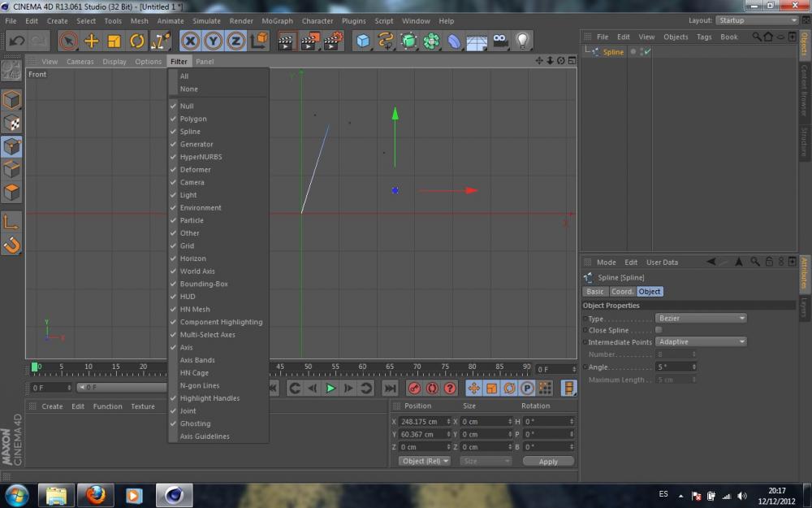Enable the Close Spline checkbox

coord(659,330)
